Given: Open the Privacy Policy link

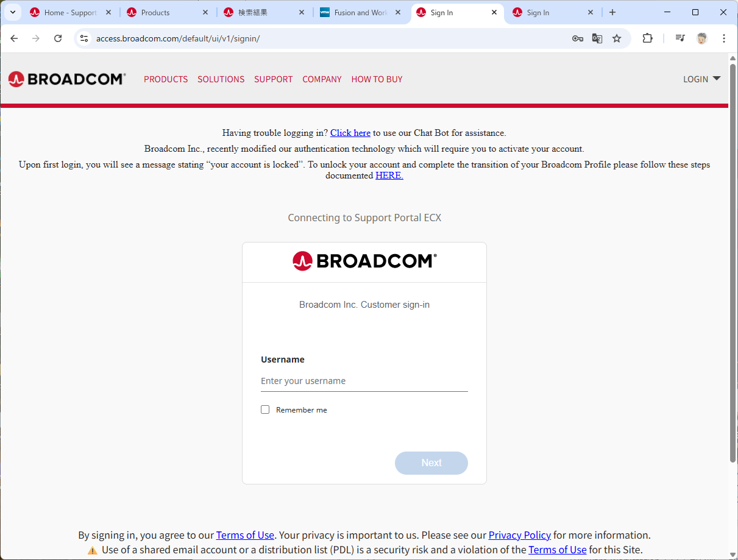Looking at the screenshot, I should tap(520, 535).
